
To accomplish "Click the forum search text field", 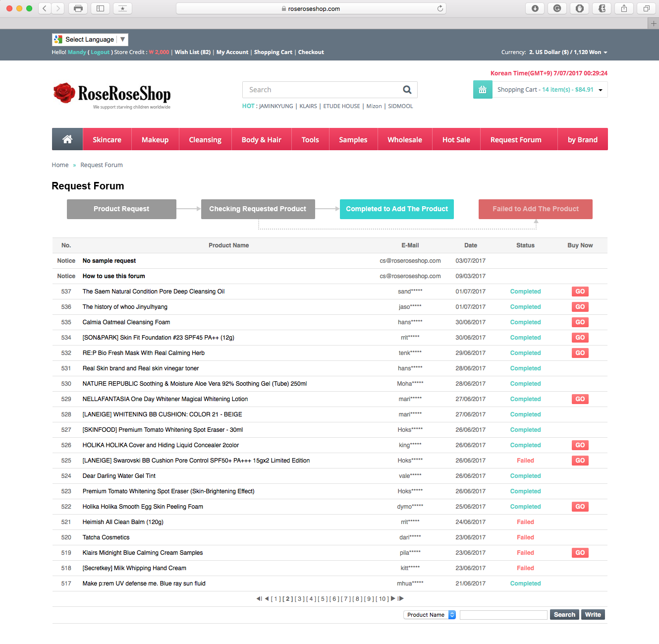I will coord(503,615).
